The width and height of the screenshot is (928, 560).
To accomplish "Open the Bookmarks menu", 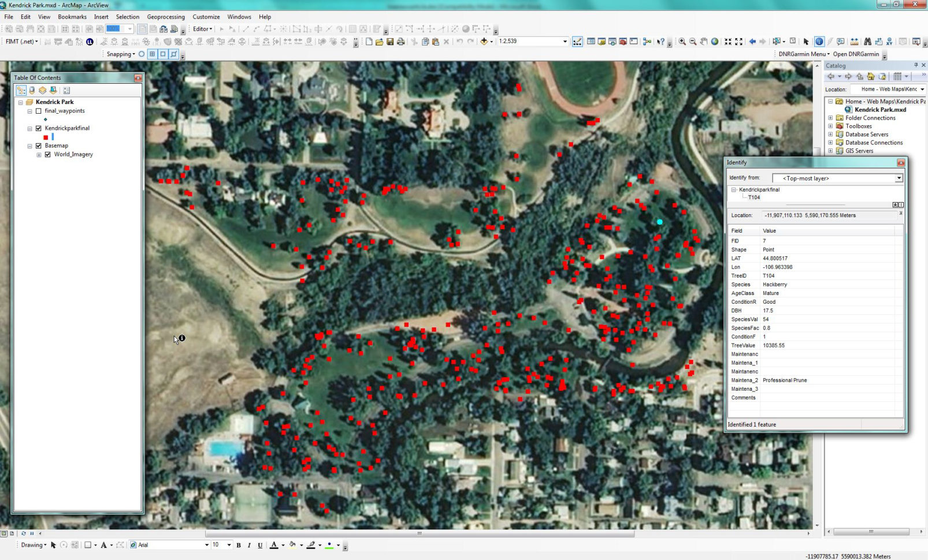I will (x=72, y=17).
